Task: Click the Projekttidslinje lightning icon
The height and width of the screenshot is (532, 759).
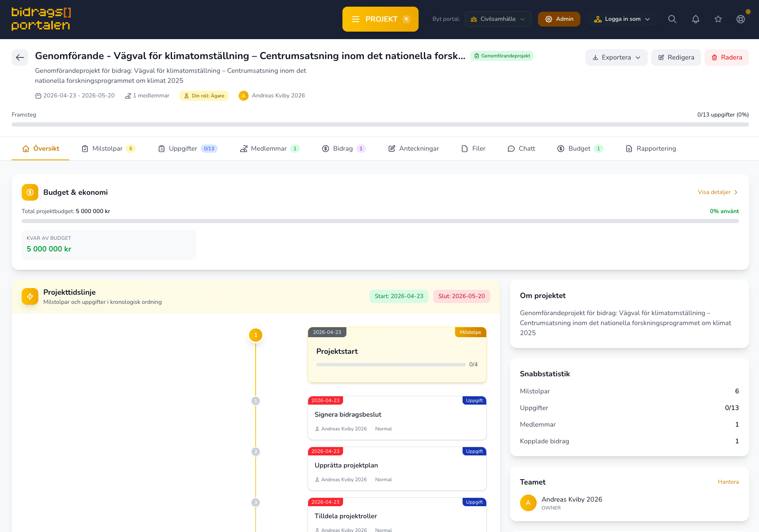Action: [x=30, y=296]
